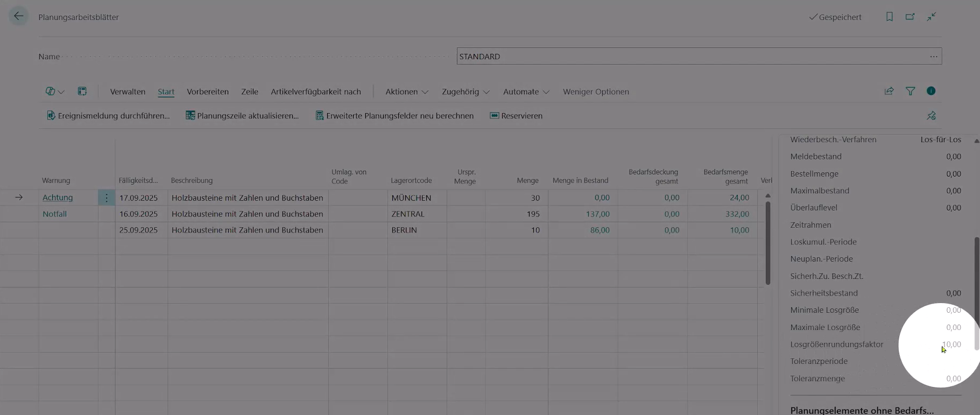Toggle the FactBox info icon
Image resolution: width=980 pixels, height=415 pixels.
(931, 91)
